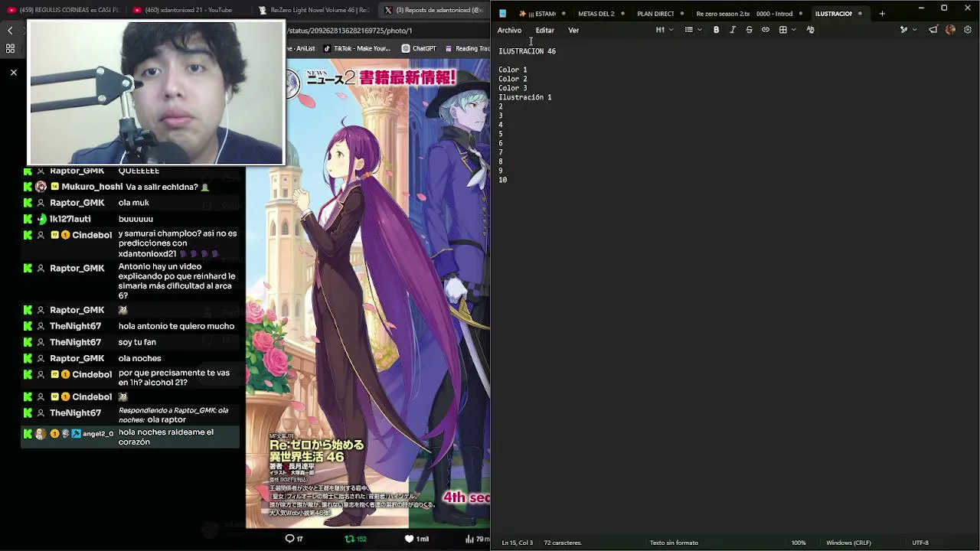
Task: Maximize the Notepad window
Action: [x=944, y=8]
